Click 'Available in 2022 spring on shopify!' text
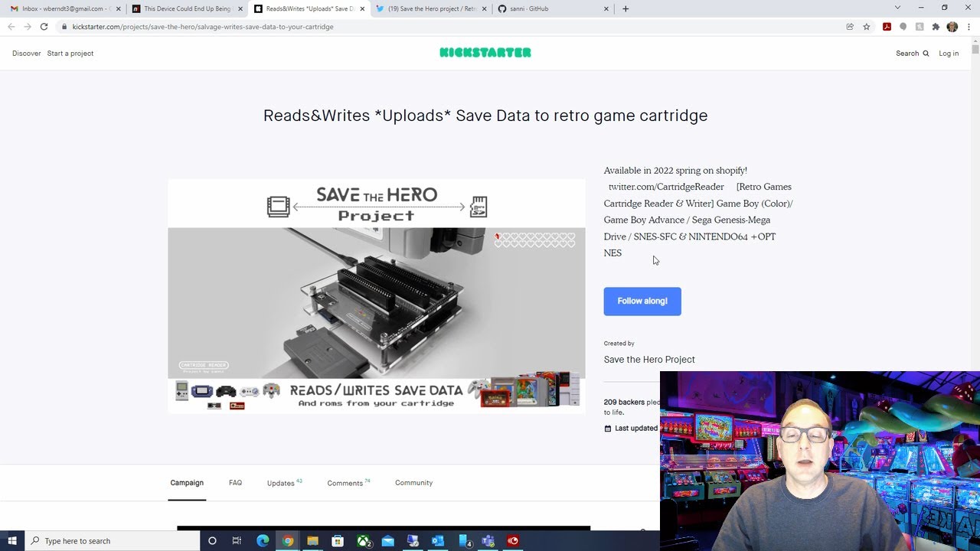This screenshot has width=980, height=551. 675,171
